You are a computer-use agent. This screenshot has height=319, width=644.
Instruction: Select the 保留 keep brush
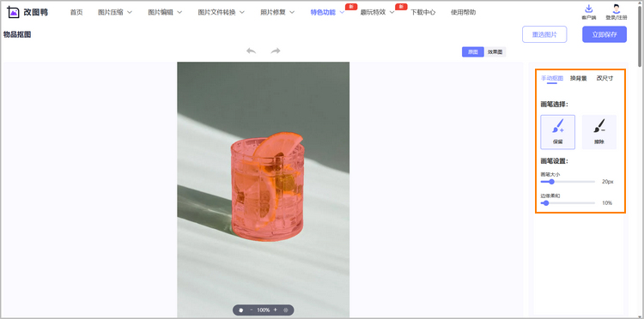pos(558,132)
